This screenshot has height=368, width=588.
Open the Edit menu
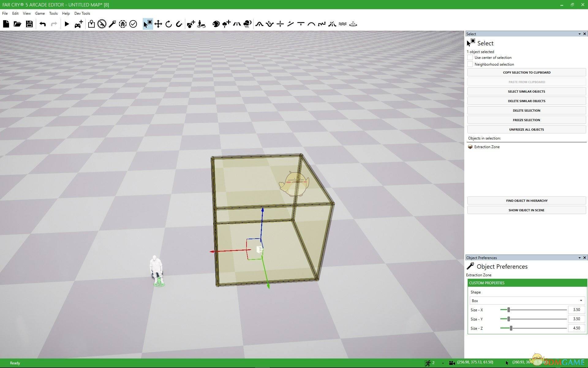pos(15,13)
